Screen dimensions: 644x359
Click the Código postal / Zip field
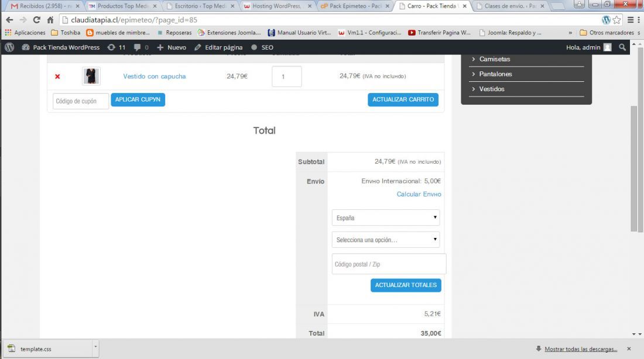click(x=389, y=264)
